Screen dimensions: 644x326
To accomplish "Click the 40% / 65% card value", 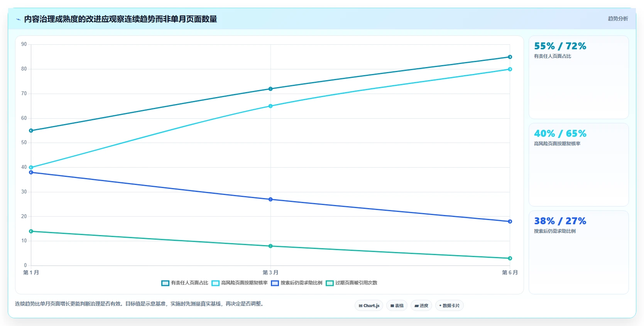I will click(560, 134).
